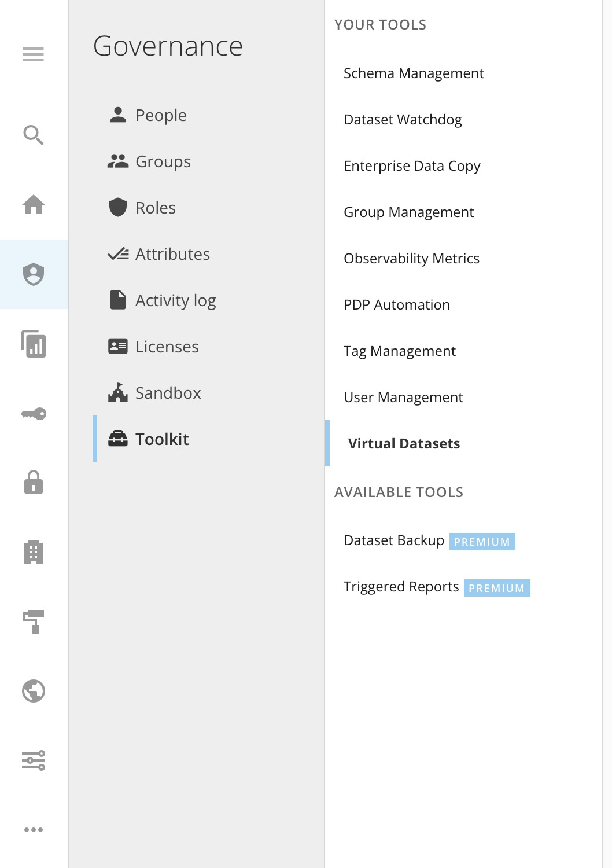
Task: Select the Governance shield icon
Action: [34, 274]
